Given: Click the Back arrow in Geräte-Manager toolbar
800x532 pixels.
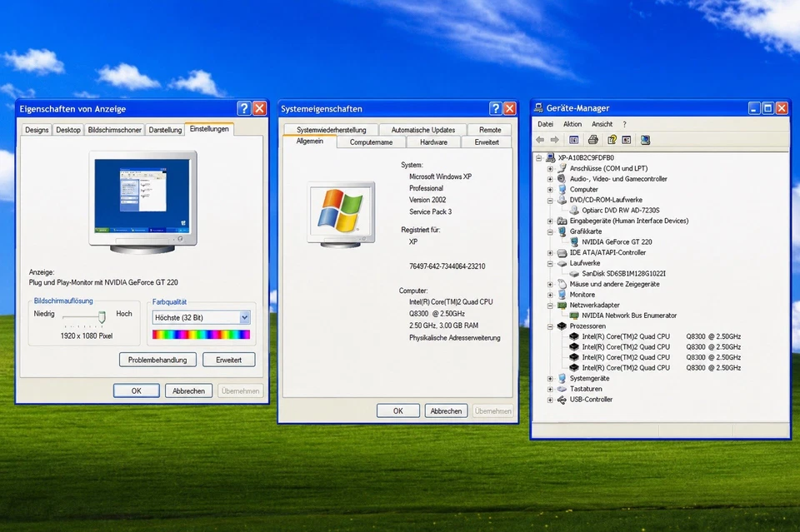Looking at the screenshot, I should point(540,140).
